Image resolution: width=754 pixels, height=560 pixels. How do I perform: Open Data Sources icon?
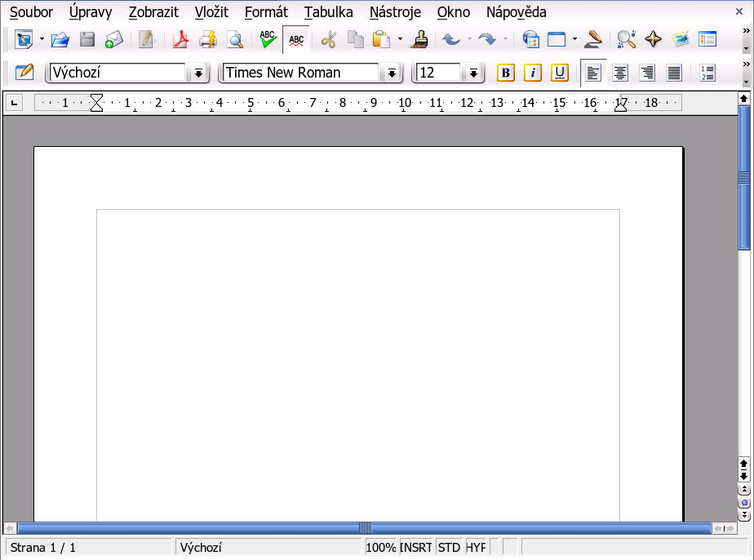coord(707,39)
